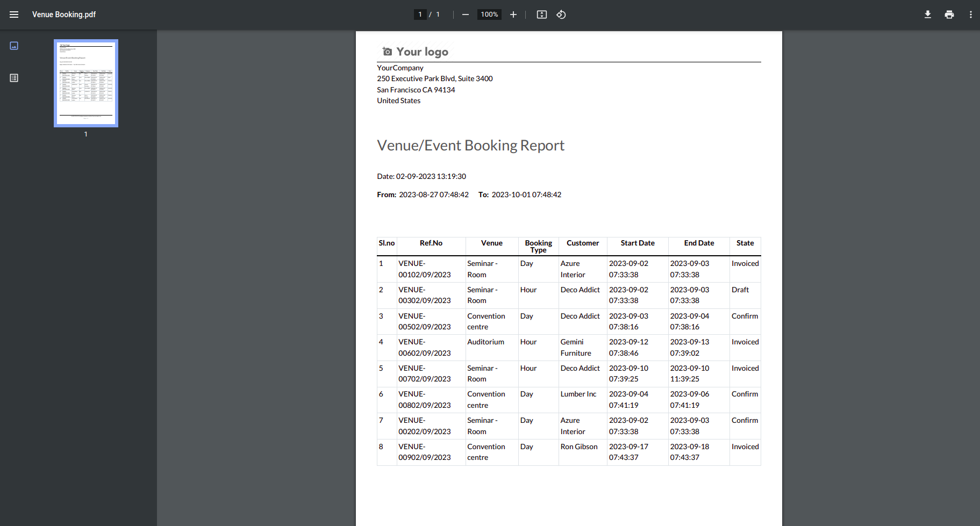
Task: Select the page 1 thumbnail
Action: [86, 83]
